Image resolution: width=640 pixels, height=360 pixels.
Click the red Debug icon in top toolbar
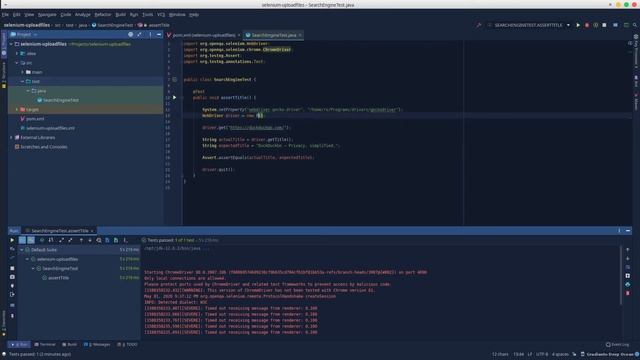point(587,25)
